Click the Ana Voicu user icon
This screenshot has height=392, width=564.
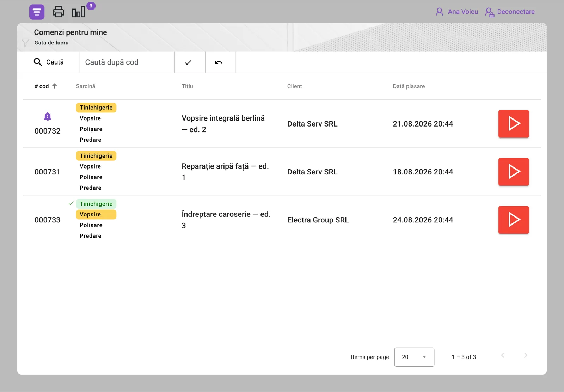click(x=439, y=12)
